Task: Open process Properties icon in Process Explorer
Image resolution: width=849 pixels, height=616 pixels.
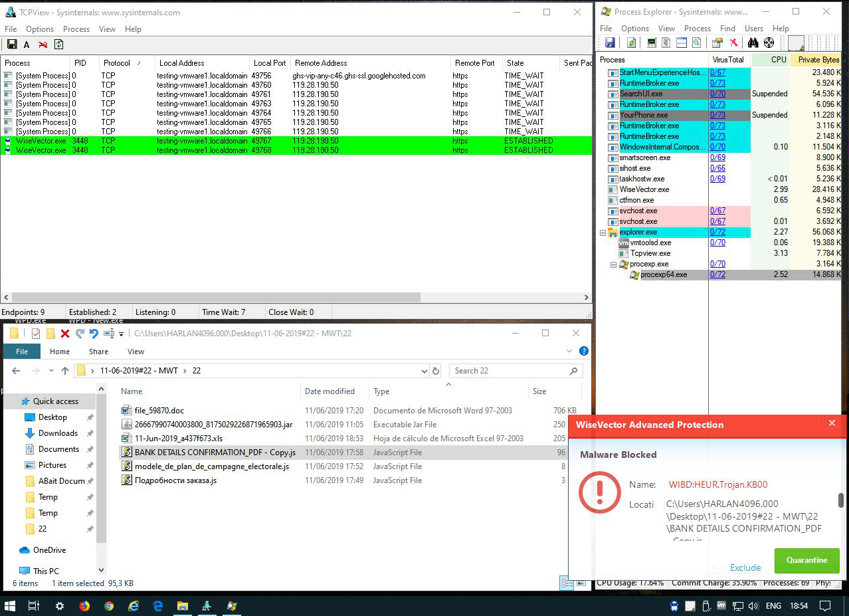Action: coord(717,43)
